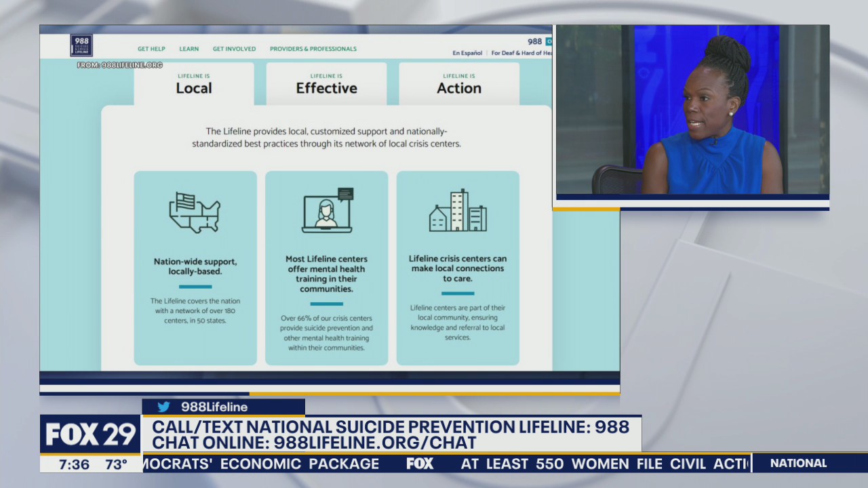Click 'Lifeline crisis centers can make local connections' heading

pos(458,268)
